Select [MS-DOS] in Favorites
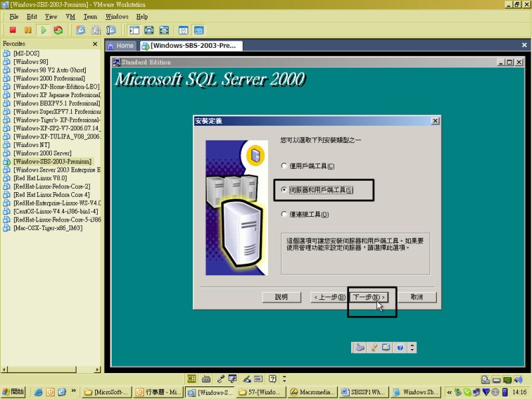This screenshot has height=399, width=532. coord(26,54)
